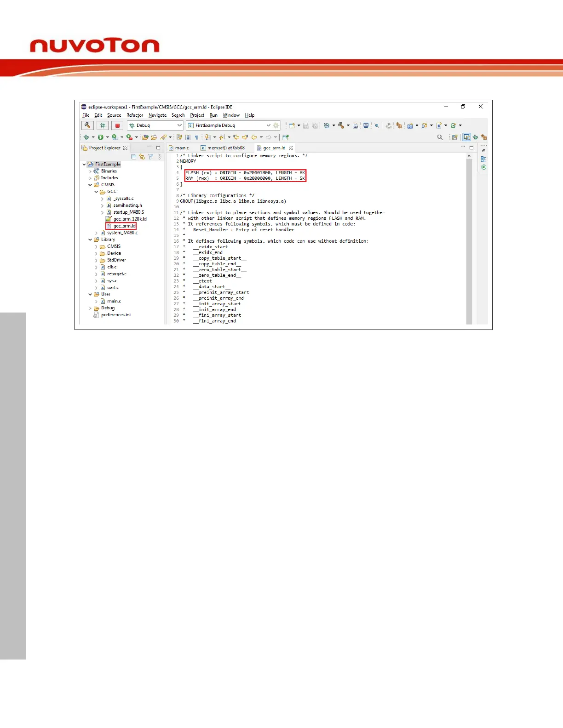Viewport: 563px width, 728px height.
Task: Collapse the FirstExample project node
Action: click(84, 164)
